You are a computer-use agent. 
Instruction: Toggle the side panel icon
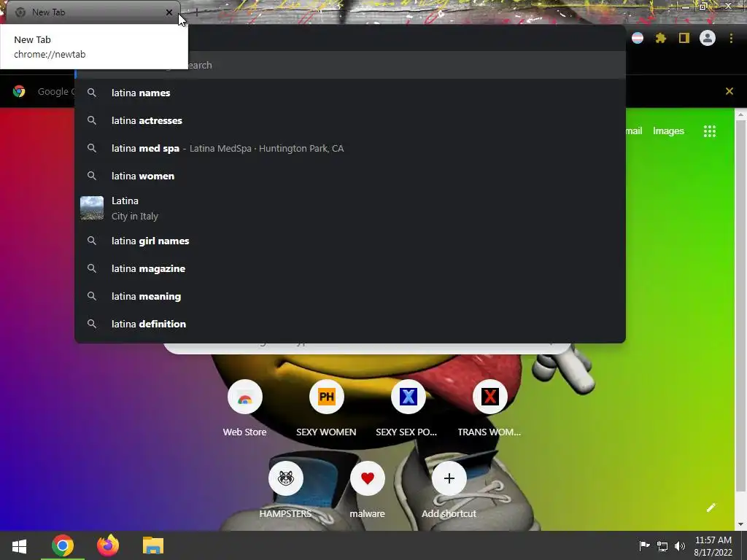(x=684, y=38)
